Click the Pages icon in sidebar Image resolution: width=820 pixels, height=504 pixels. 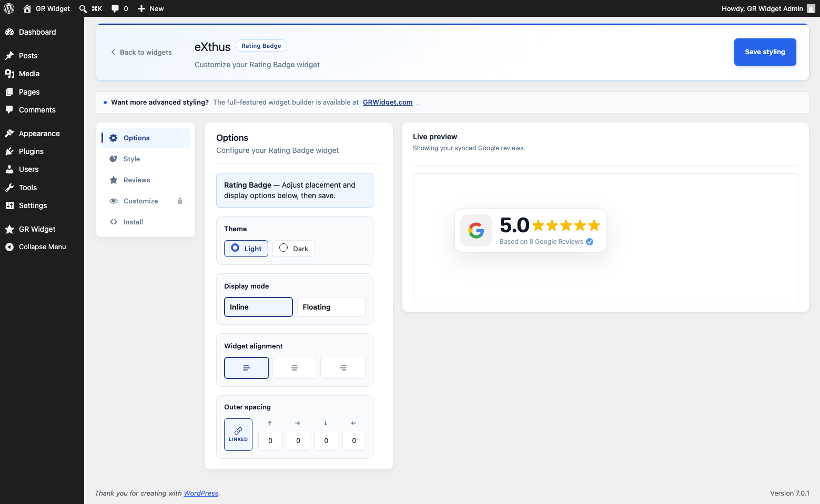pos(9,92)
